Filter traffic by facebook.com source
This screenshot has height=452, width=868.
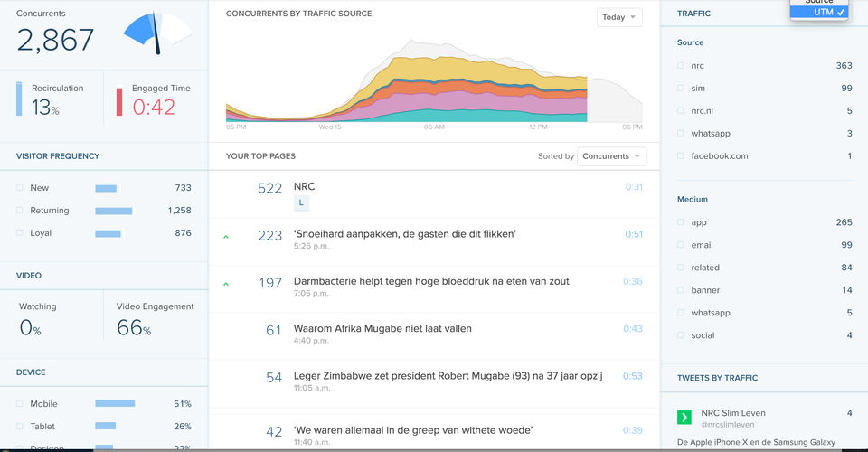click(x=681, y=156)
